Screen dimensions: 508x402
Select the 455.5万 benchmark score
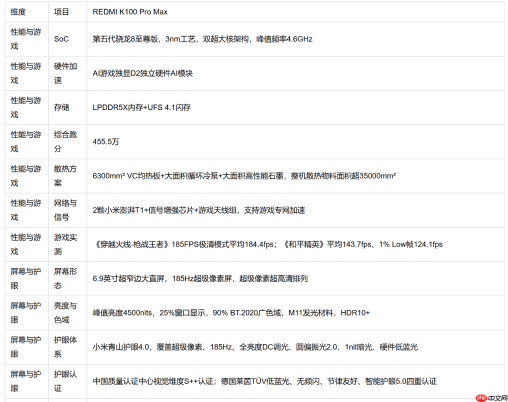pyautogui.click(x=106, y=142)
